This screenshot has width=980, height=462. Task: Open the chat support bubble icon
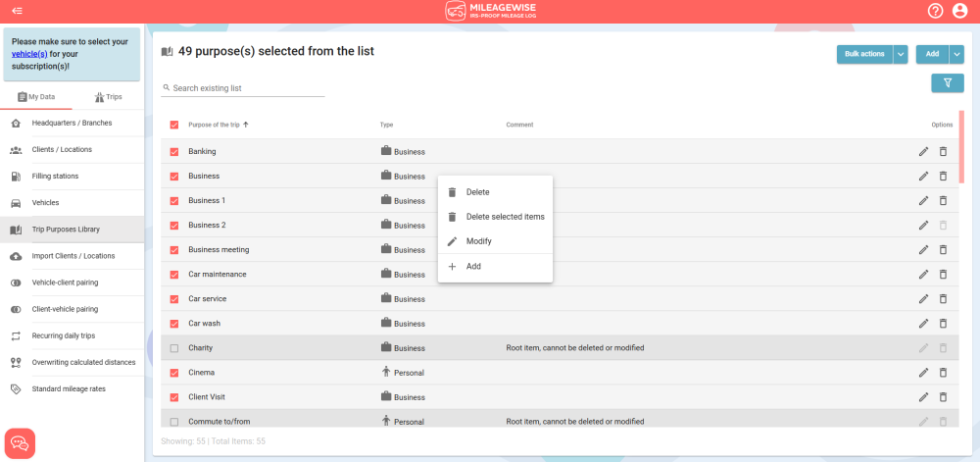20,443
